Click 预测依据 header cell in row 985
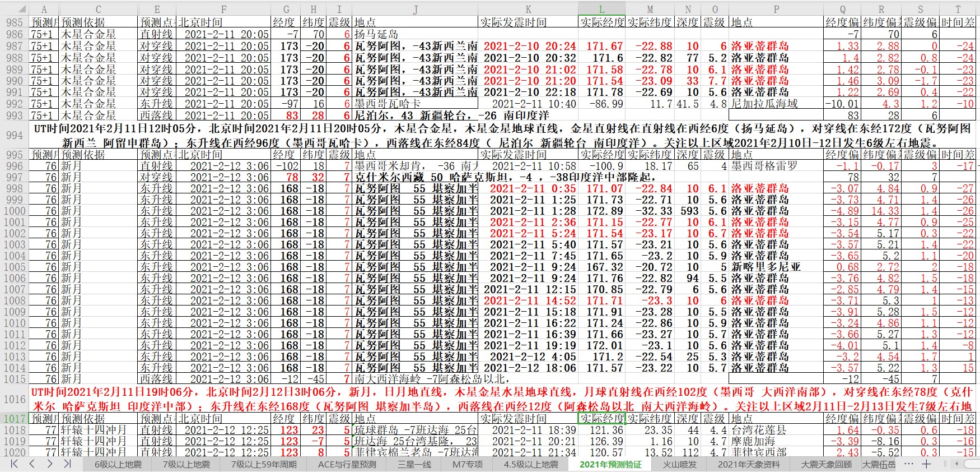Viewport: 980px width, 472px height. [x=98, y=22]
